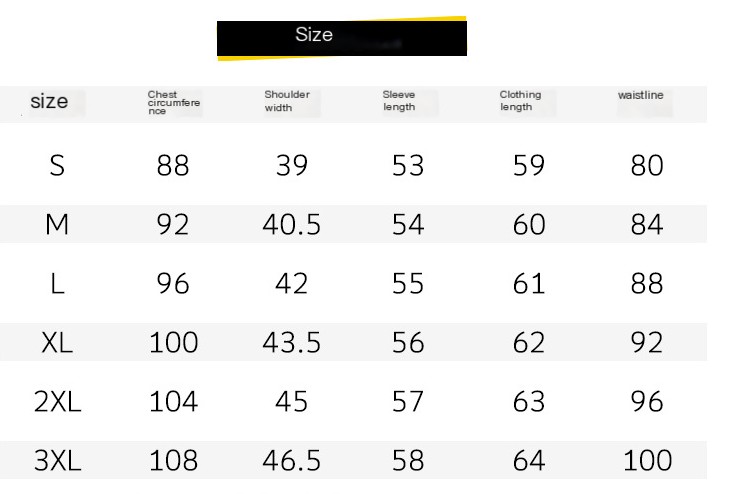Click shoulder width value 43.5
The image size is (739, 494).
292,343
